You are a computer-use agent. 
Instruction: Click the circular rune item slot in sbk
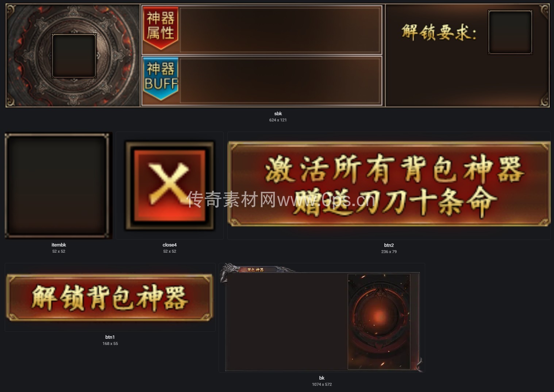tap(74, 56)
